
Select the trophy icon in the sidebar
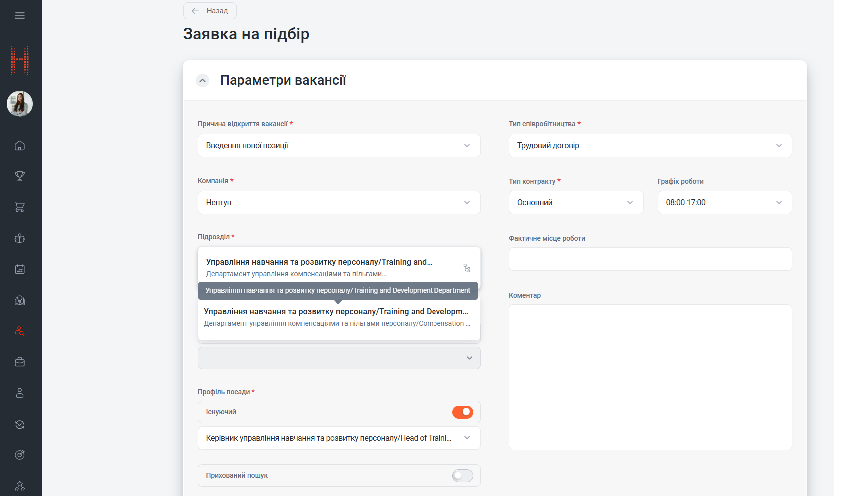20,176
